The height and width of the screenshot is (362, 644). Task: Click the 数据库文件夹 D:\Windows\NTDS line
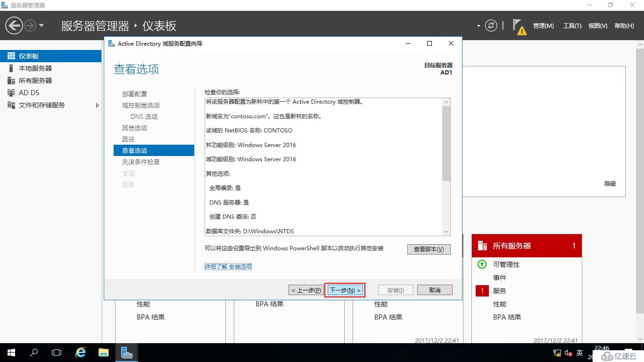pos(250,231)
